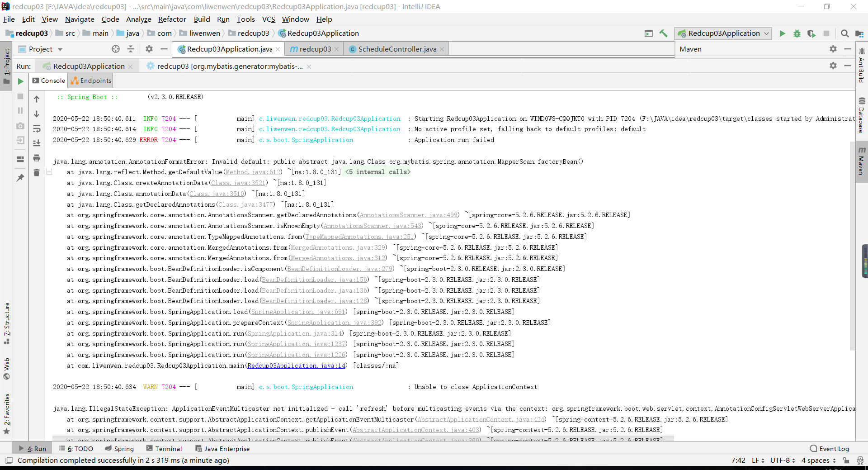Image resolution: width=868 pixels, height=470 pixels.
Task: Change line separator LF in status bar
Action: pyautogui.click(x=758, y=461)
